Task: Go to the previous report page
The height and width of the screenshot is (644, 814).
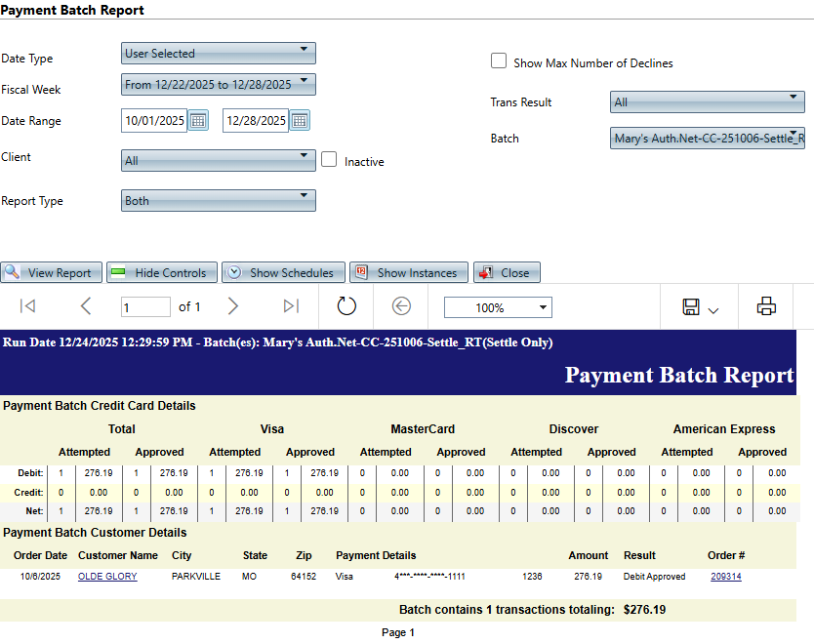Action: 86,306
